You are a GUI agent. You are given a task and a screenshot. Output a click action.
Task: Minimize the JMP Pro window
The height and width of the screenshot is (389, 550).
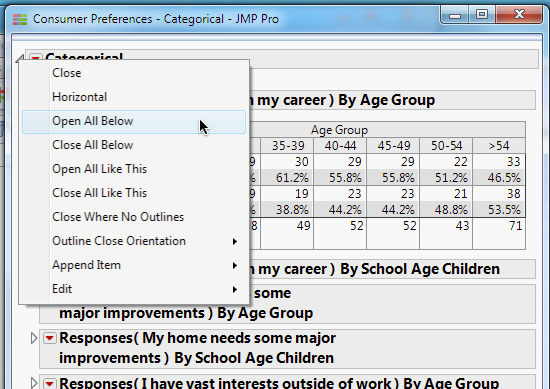point(455,15)
